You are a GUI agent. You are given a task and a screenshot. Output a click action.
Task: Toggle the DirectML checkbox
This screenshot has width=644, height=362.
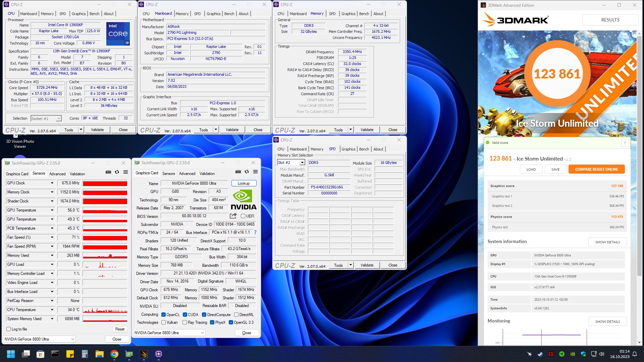tap(236, 315)
